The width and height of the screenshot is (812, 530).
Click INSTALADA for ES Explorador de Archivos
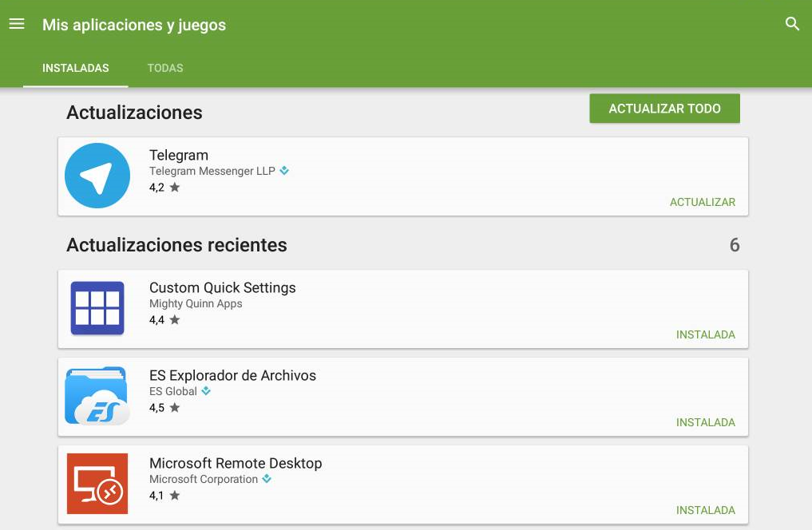click(x=705, y=422)
